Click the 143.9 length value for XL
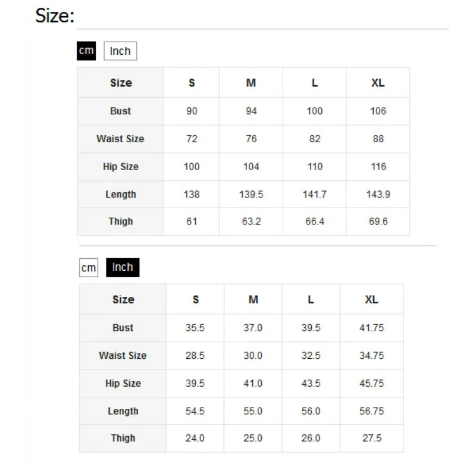Viewport: 476px width, 476px height. pyautogui.click(x=378, y=194)
